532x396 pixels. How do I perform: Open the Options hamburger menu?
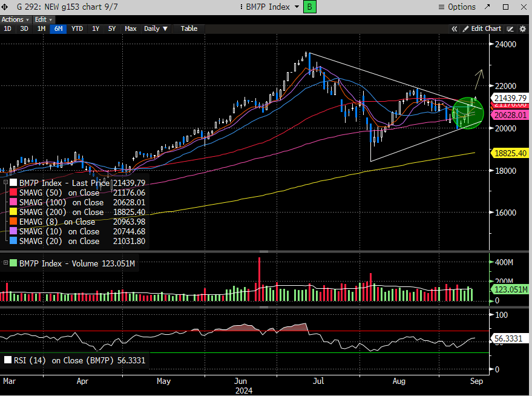click(457, 7)
